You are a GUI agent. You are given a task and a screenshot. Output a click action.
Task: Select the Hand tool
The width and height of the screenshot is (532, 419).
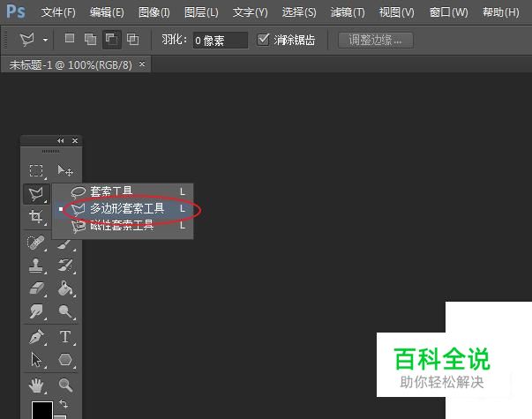36,385
